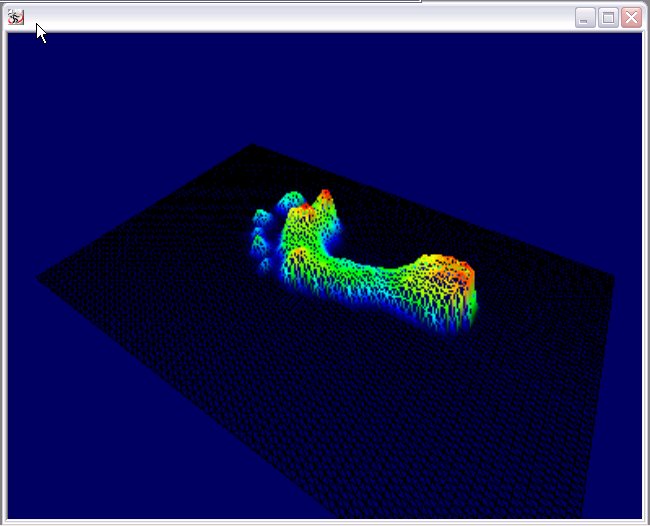Screen dimensions: 650x526
Task: Click the left corner of the grid plane
Action: [x=40, y=278]
